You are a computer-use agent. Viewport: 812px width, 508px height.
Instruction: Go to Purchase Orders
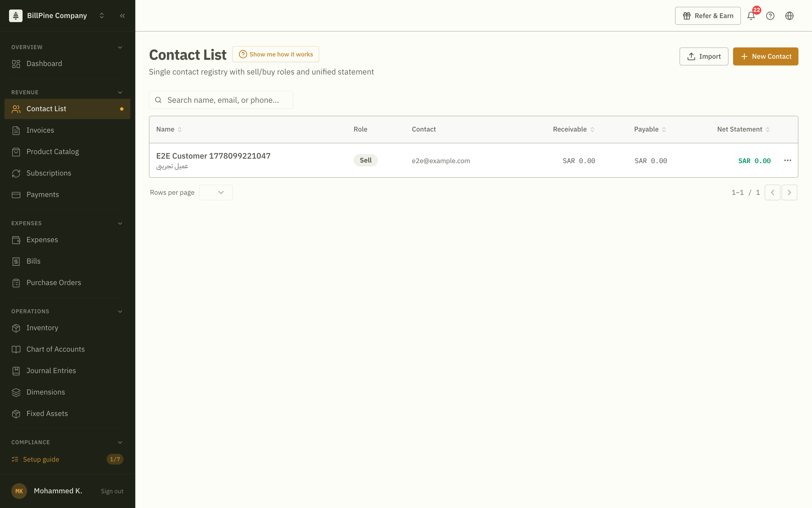[x=67, y=283]
